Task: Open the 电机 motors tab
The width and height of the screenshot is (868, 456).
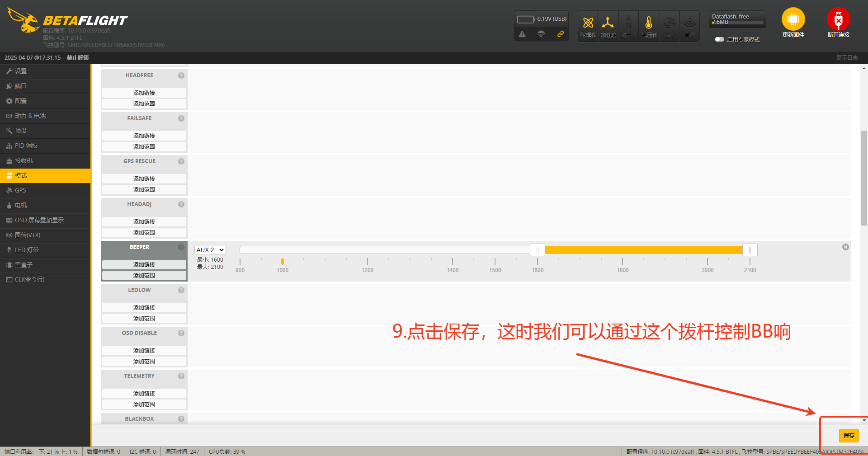Action: pos(45,206)
